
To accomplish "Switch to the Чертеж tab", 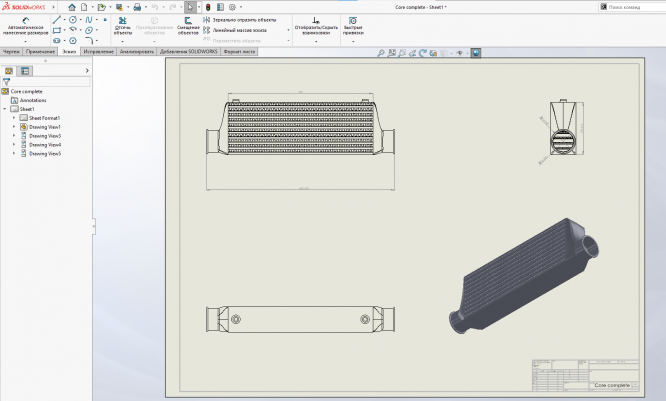I will [11, 50].
